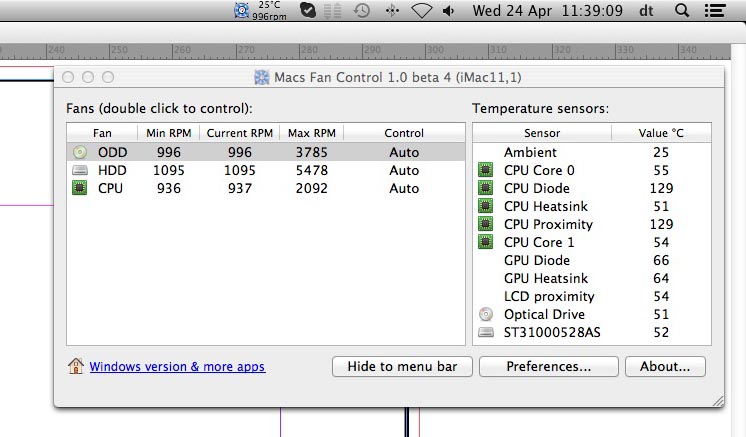Viewport: 746px width, 437px height.
Task: Click the LCD proximity value 54
Action: 661,296
